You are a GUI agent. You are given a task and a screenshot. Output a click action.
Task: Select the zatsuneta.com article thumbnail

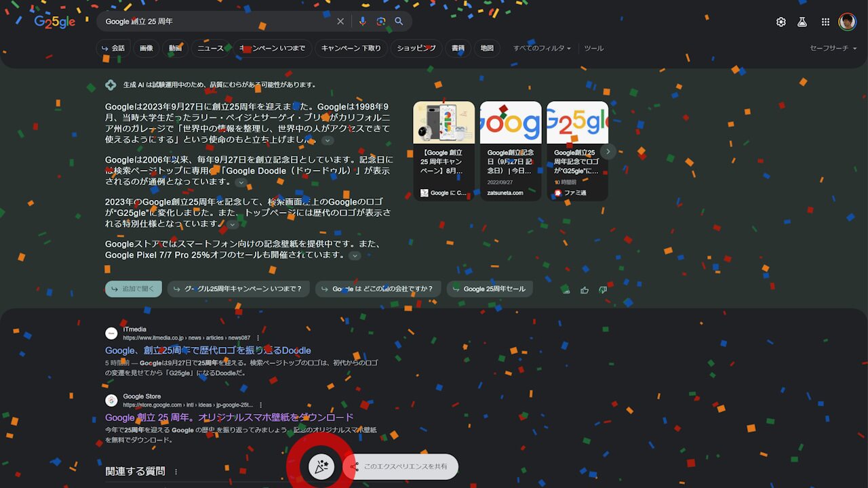pos(511,123)
